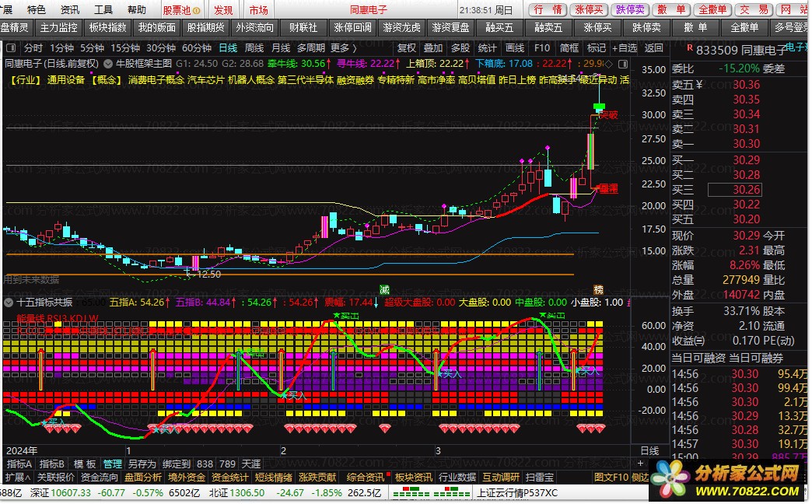Select the 30分钟 period
Image resolution: width=812 pixels, height=504 pixels.
tap(161, 48)
